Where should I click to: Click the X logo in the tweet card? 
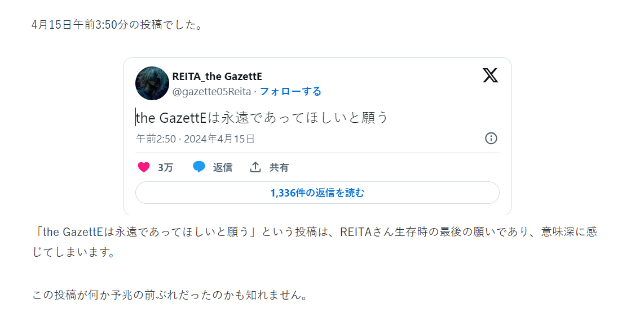(x=490, y=75)
